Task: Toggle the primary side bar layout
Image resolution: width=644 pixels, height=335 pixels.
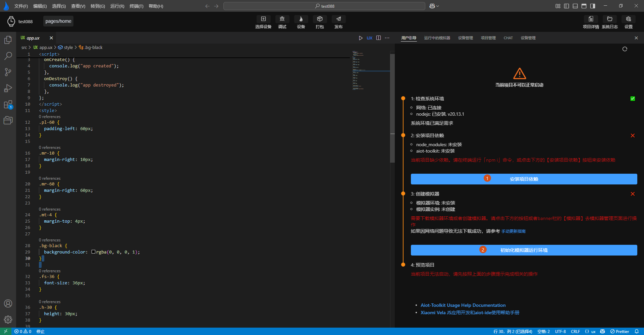Action: (567, 6)
